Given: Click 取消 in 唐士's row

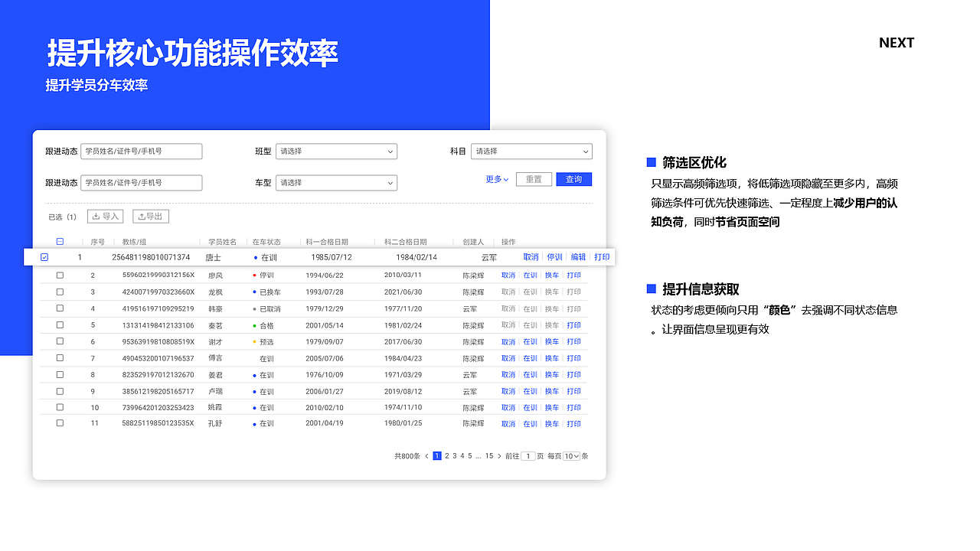Looking at the screenshot, I should tap(531, 257).
